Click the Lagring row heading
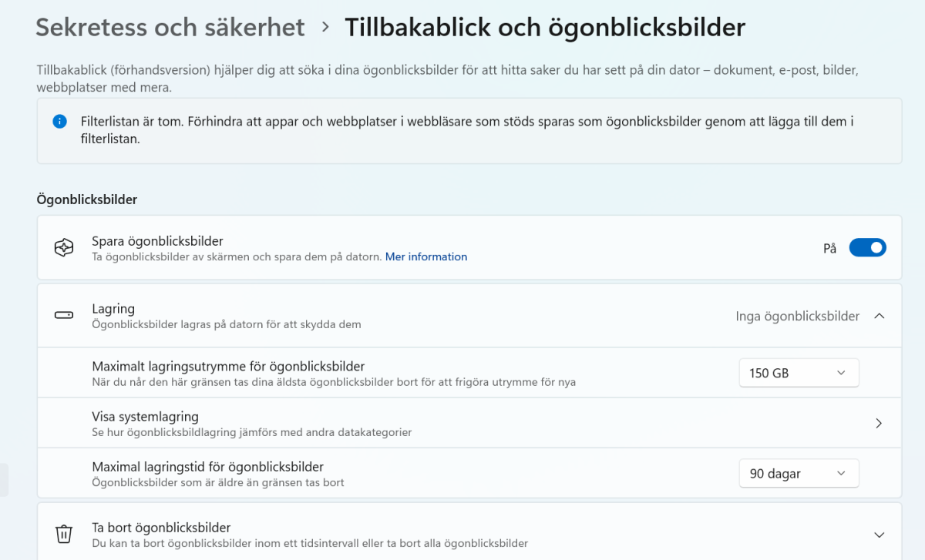The width and height of the screenshot is (925, 560). tap(113, 309)
